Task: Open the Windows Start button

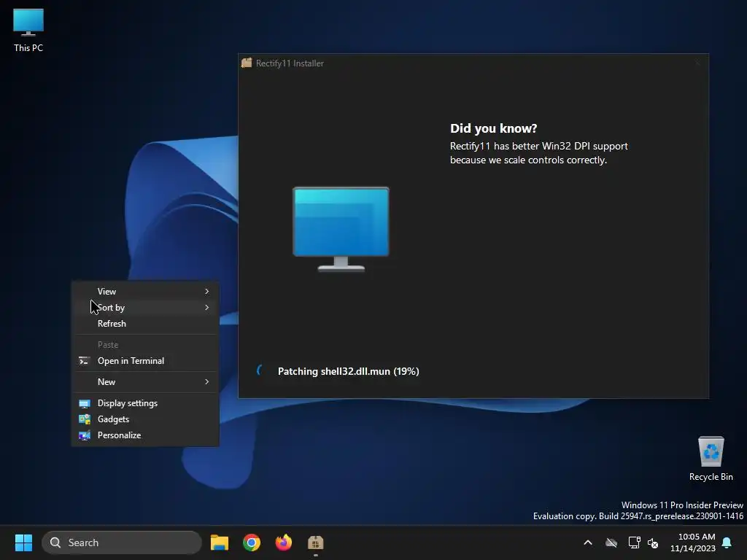Action: coord(23,542)
